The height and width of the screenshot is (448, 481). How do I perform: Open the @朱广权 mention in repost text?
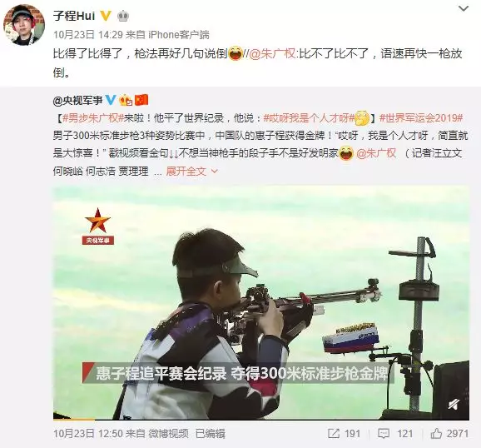point(272,54)
